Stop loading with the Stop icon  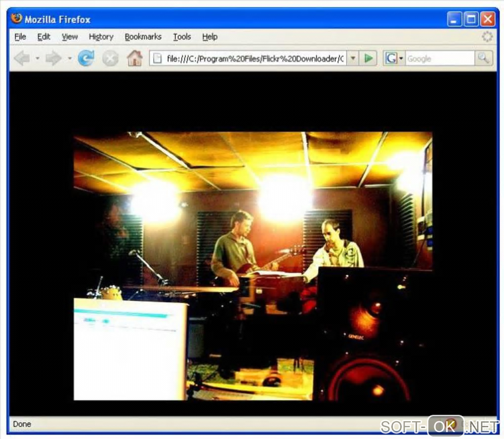(x=110, y=59)
